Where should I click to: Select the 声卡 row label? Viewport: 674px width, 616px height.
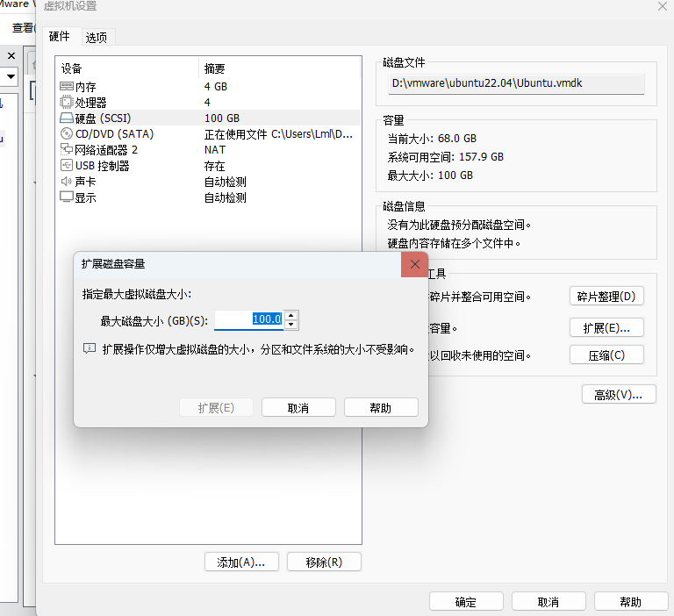click(x=85, y=182)
